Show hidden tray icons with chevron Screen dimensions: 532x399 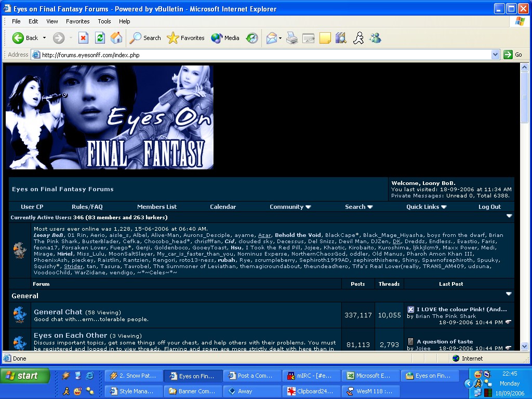tap(469, 384)
